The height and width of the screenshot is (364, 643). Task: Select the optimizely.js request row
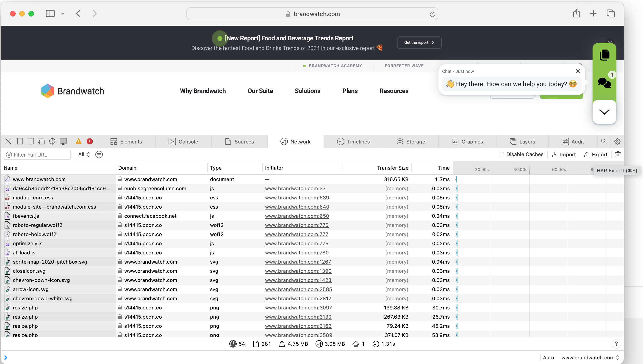pyautogui.click(x=312, y=243)
